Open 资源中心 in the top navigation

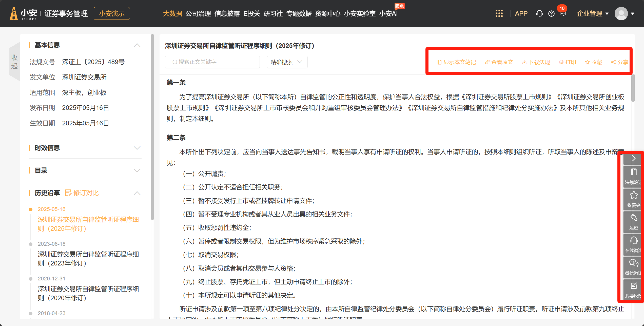[328, 13]
